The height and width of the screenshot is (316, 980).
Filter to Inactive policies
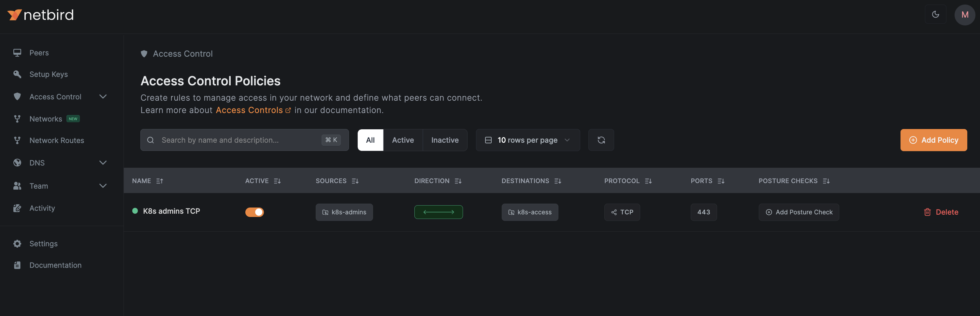pos(444,140)
